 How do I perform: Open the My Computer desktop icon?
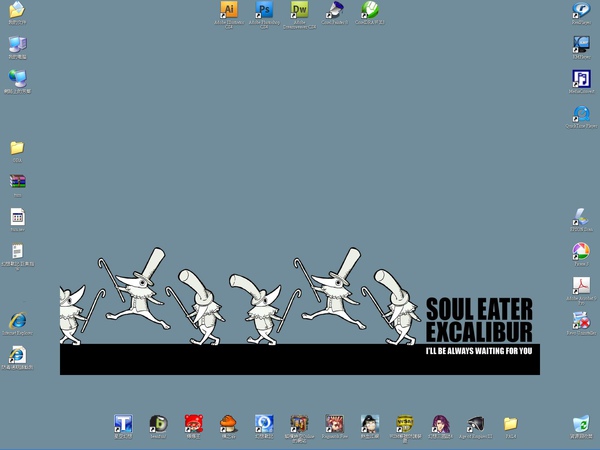(x=17, y=45)
